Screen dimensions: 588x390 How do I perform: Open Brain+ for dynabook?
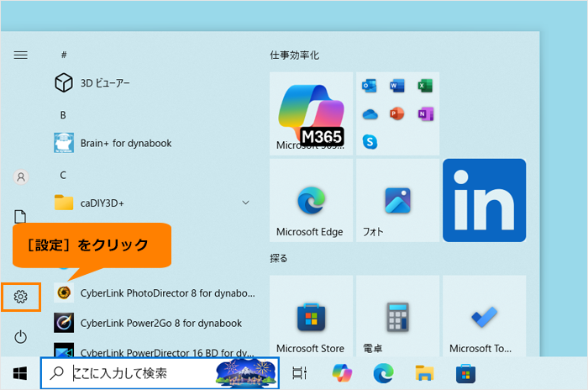[x=113, y=143]
